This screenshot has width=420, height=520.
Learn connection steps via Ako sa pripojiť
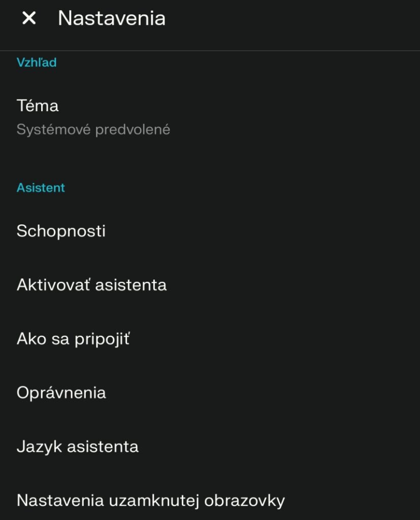74,339
